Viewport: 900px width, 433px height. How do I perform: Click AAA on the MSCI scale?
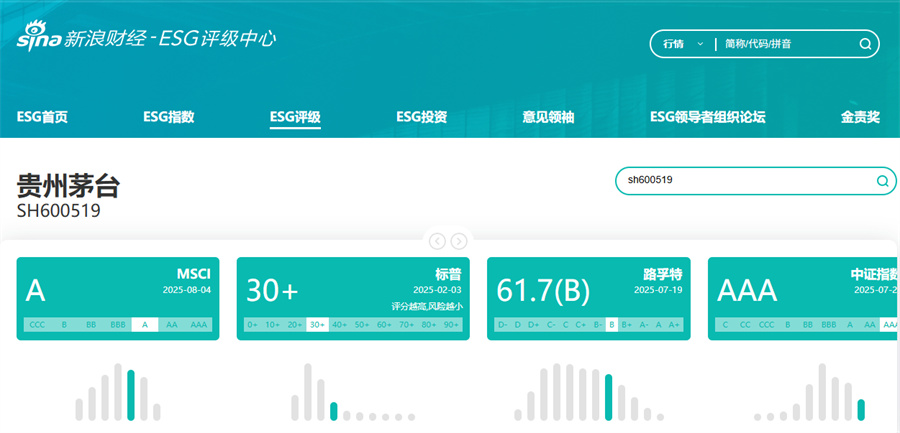pos(199,325)
